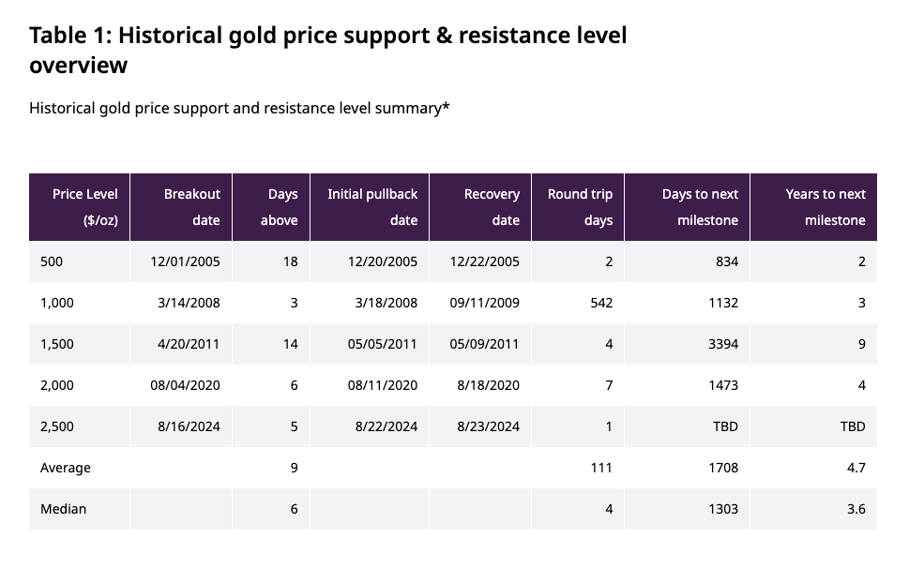This screenshot has width=924, height=568.
Task: Select the 500 price level cell
Action: click(52, 262)
